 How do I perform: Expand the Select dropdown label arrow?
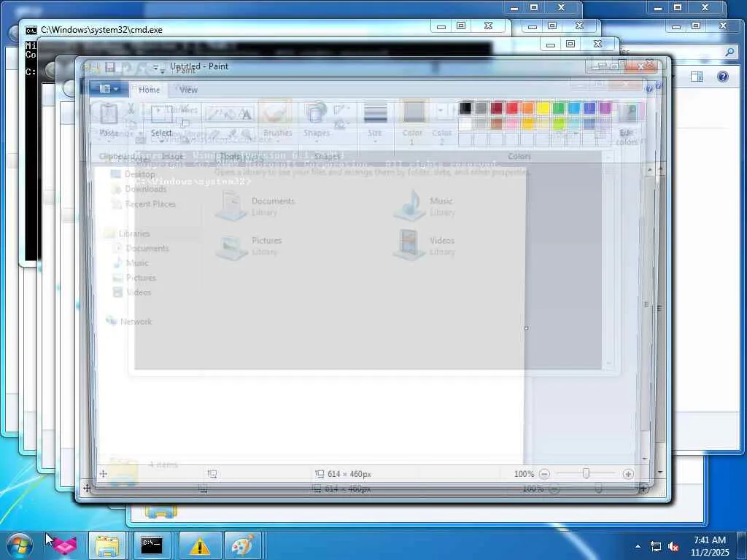pos(161,141)
